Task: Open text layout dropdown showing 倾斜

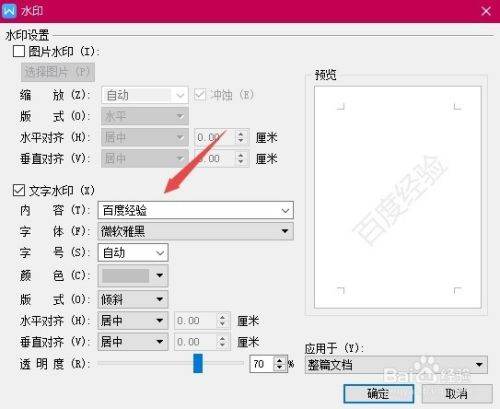Action: (x=133, y=299)
